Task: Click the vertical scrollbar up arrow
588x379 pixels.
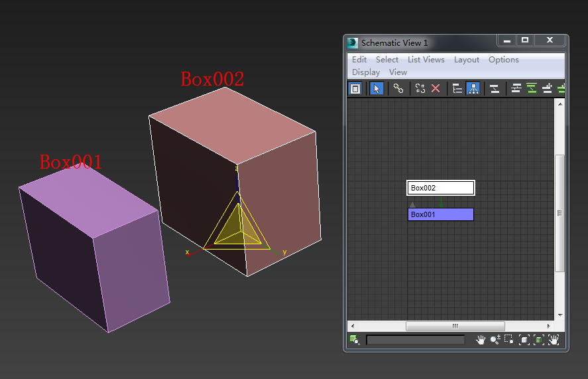Action: tap(560, 104)
